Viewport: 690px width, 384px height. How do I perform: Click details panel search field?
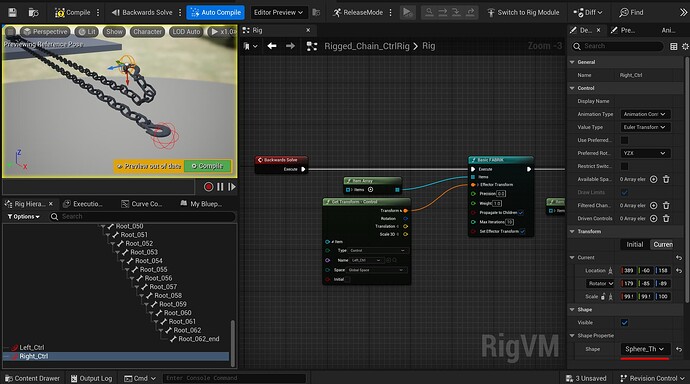pos(617,46)
